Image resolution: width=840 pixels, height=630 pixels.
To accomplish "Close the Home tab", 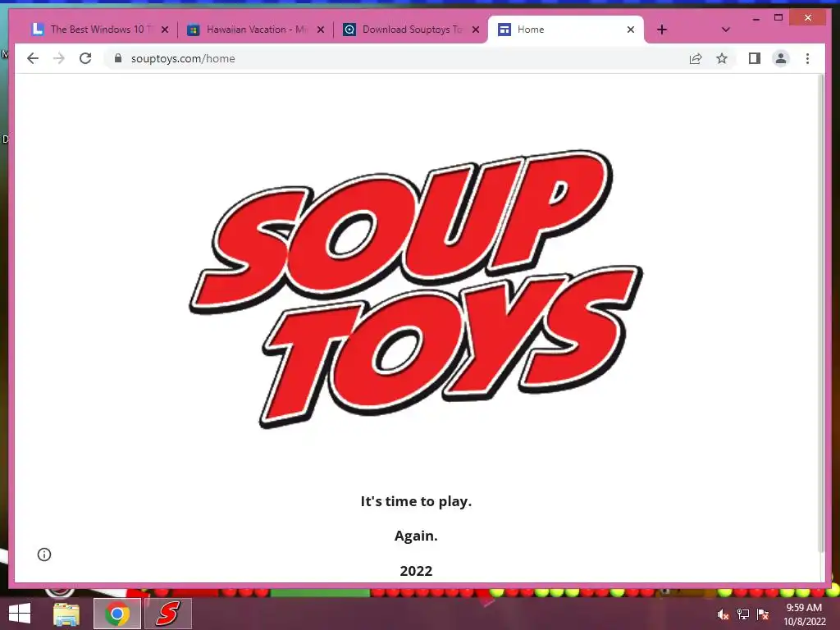I will point(631,30).
